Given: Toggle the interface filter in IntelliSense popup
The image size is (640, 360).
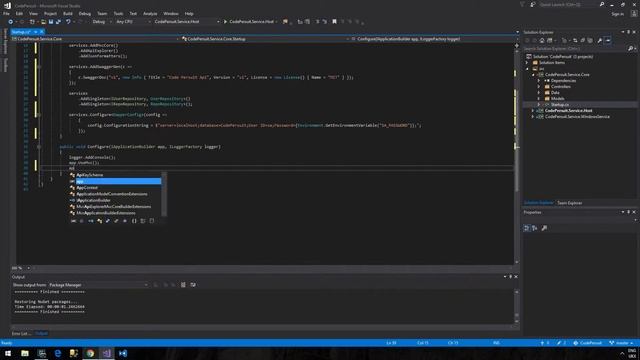Looking at the screenshot, I should pyautogui.click(x=91, y=221).
